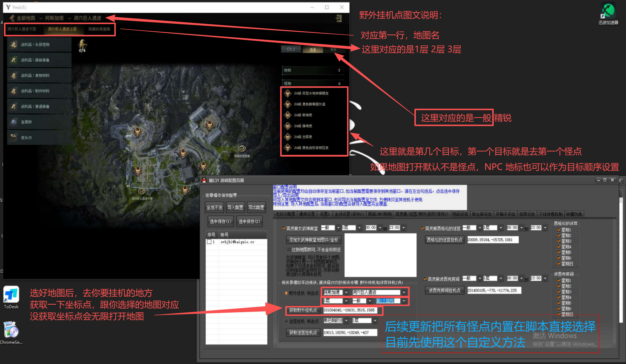Tick 达到地图即可,不去坐标附近 checkbox

click(x=288, y=249)
